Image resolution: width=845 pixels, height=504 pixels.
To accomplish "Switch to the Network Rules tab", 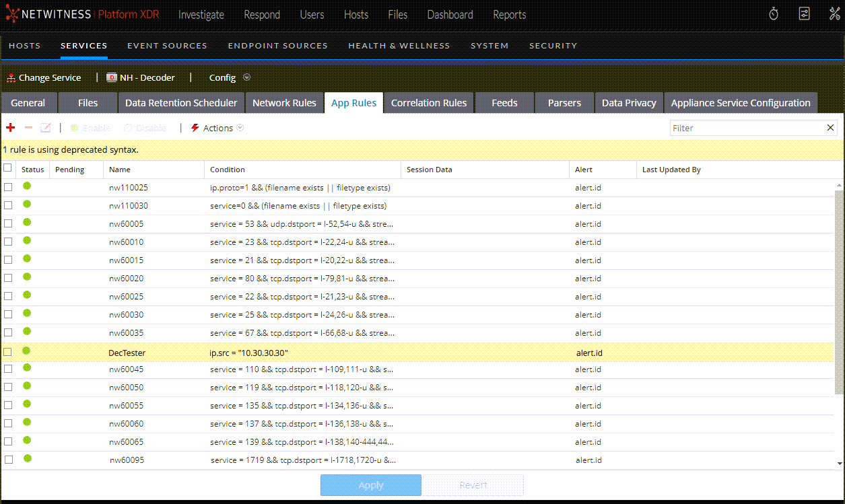I will [284, 103].
